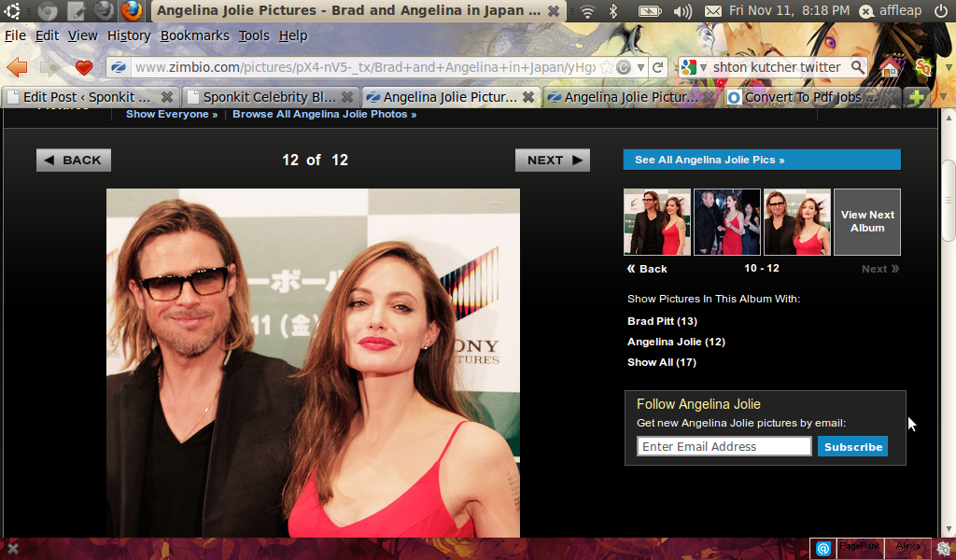956x560 pixels.
Task: Click the URL address bar
Action: pos(365,67)
